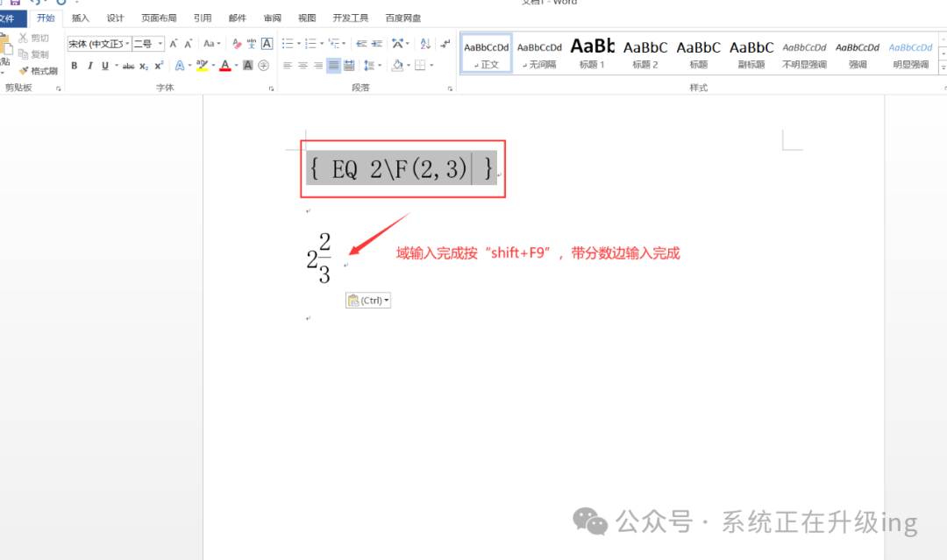The width and height of the screenshot is (947, 560).
Task: Show or hide paragraph marks
Action: (445, 44)
